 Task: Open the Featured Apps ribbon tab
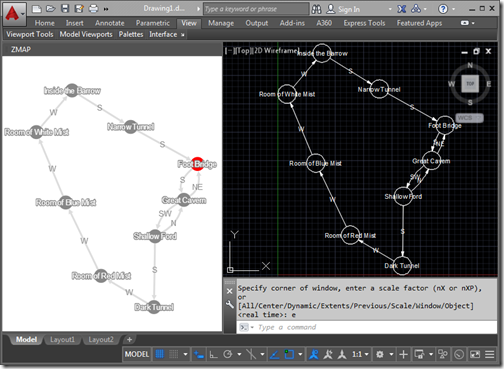coord(419,23)
